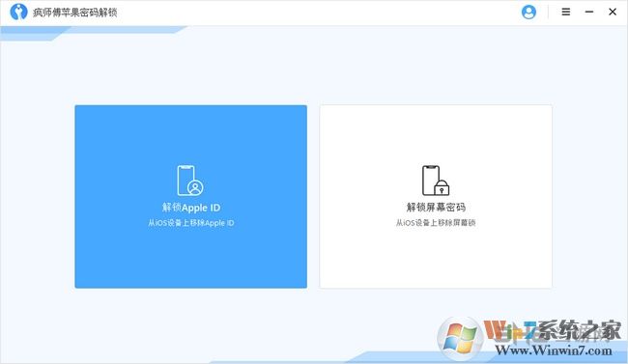Click the 解锁屏幕密码 title text

[x=436, y=207]
